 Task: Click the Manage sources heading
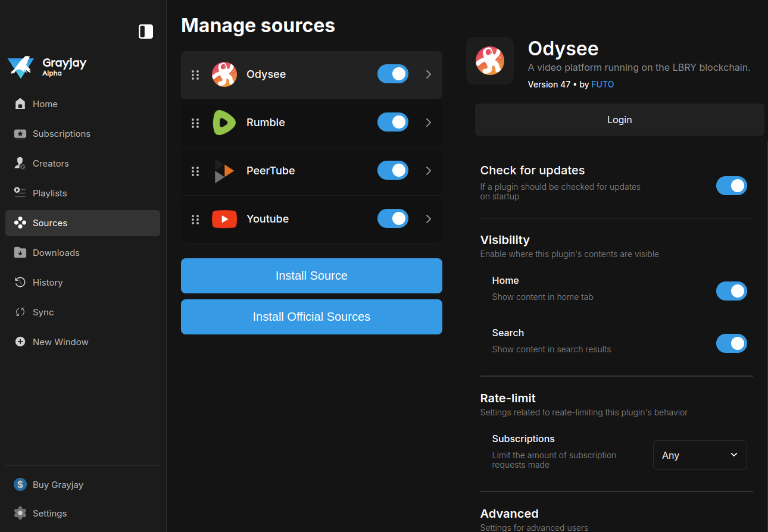(x=258, y=26)
